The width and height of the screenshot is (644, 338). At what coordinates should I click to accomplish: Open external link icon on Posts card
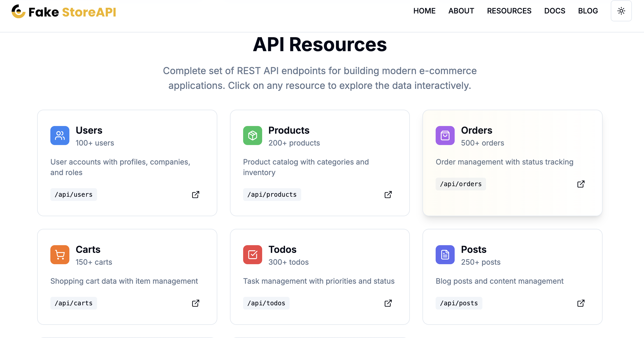coord(581,303)
